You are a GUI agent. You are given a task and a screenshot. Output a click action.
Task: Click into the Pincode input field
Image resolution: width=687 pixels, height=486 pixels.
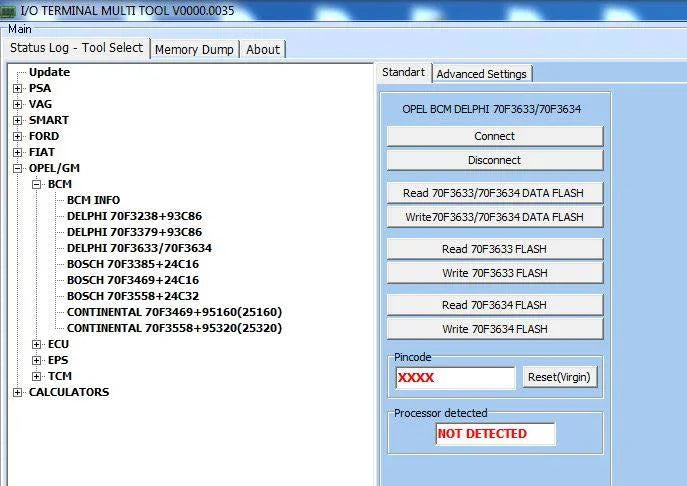point(455,378)
